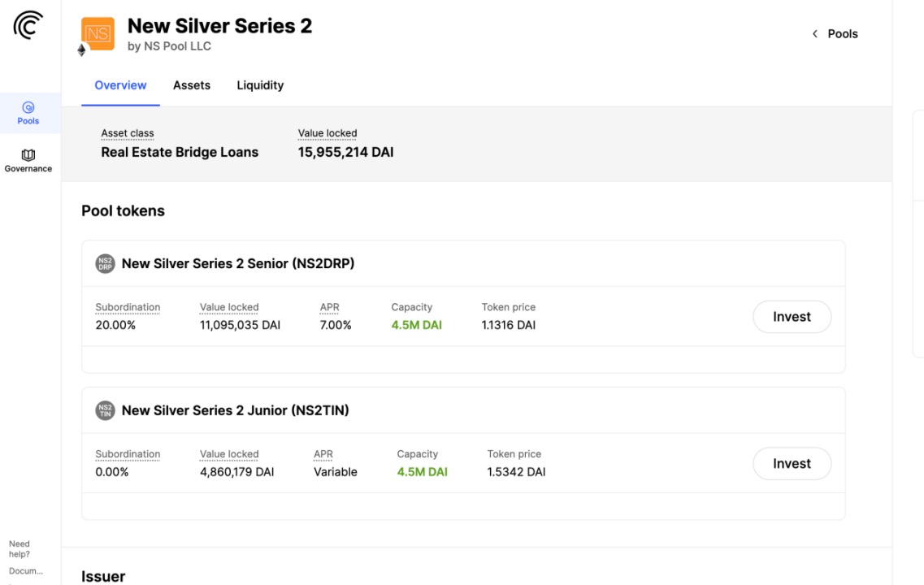Open the Documentation sidebar link

click(x=25, y=570)
